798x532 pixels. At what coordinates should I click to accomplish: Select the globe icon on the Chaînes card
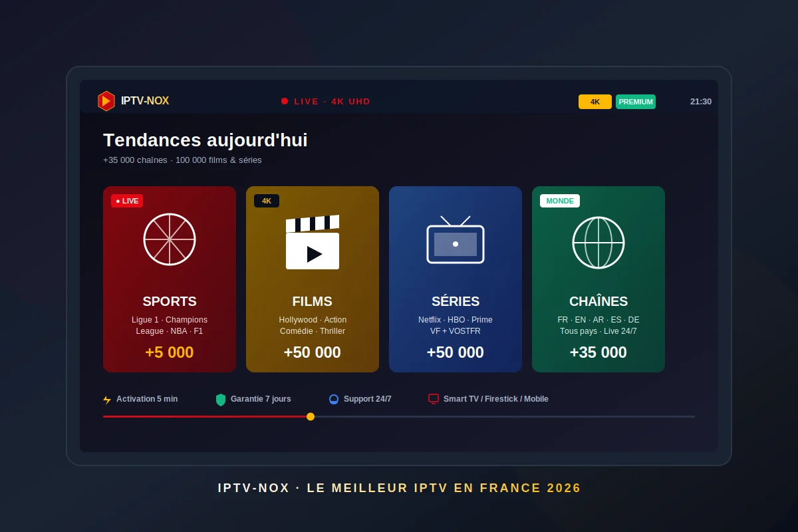pos(598,243)
